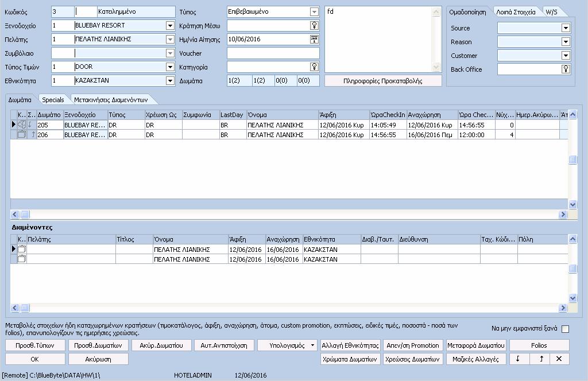Click Απεν/ση Promotion button
Screen dimensions: 588x381
point(413,345)
